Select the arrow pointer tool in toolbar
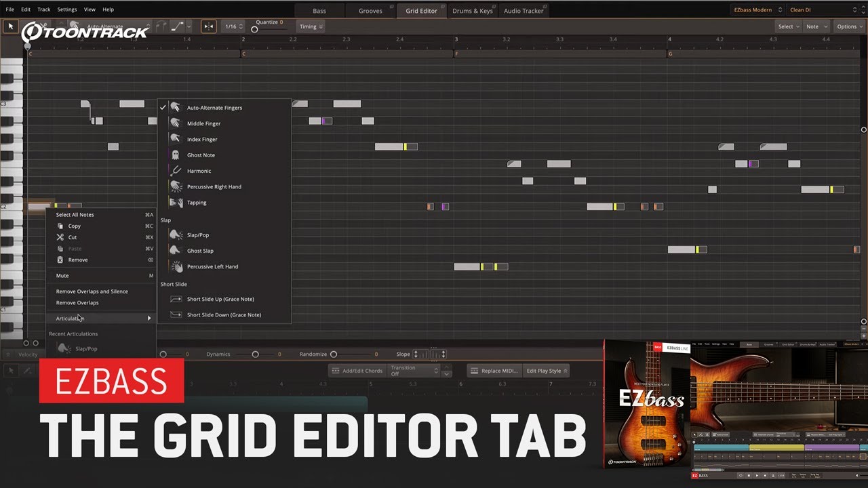The width and height of the screenshot is (868, 488). [11, 26]
